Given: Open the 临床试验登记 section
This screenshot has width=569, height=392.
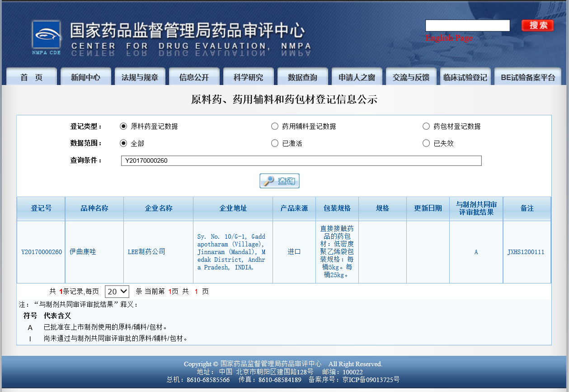Looking at the screenshot, I should [466, 76].
